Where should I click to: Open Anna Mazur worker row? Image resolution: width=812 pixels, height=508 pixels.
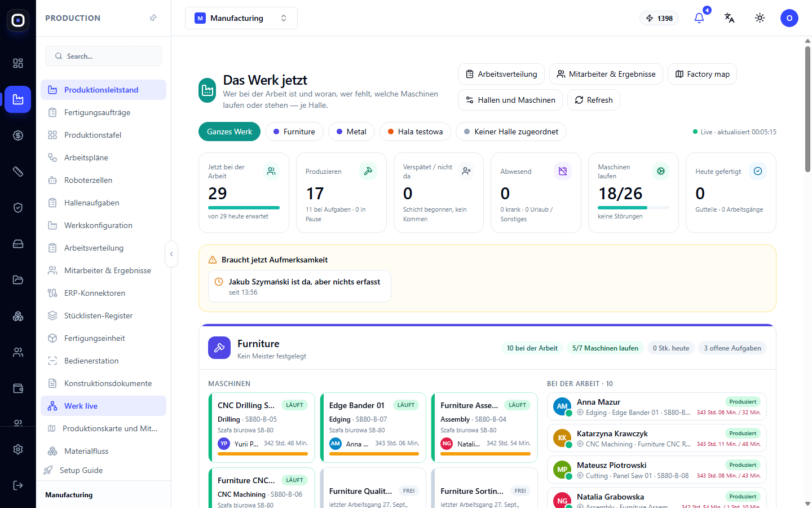[656, 406]
